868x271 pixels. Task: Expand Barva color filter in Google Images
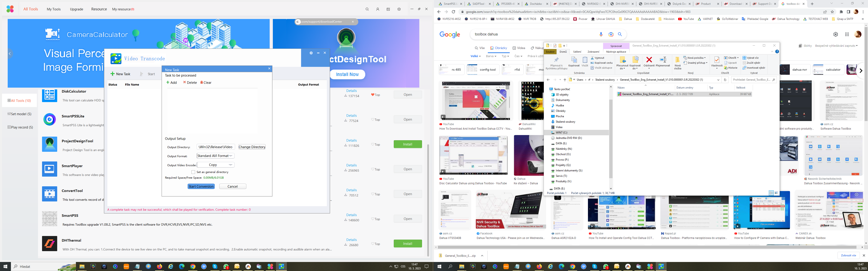(x=491, y=56)
